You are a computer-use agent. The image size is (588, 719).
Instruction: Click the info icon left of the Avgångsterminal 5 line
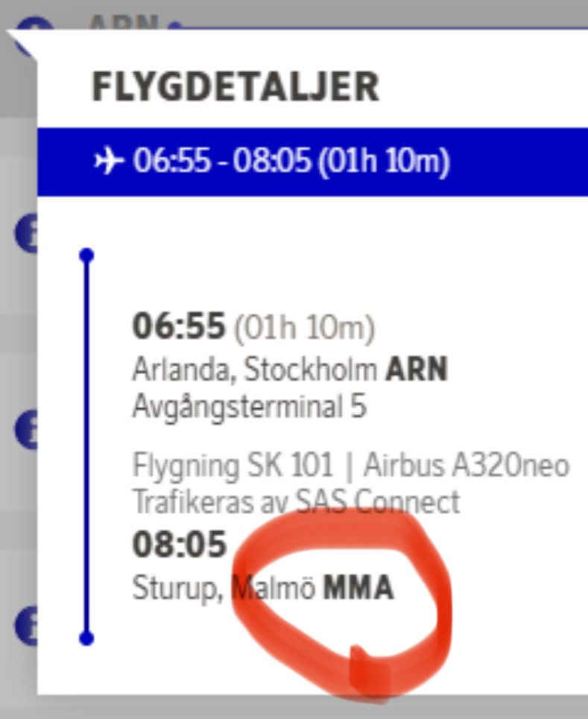coord(27,431)
